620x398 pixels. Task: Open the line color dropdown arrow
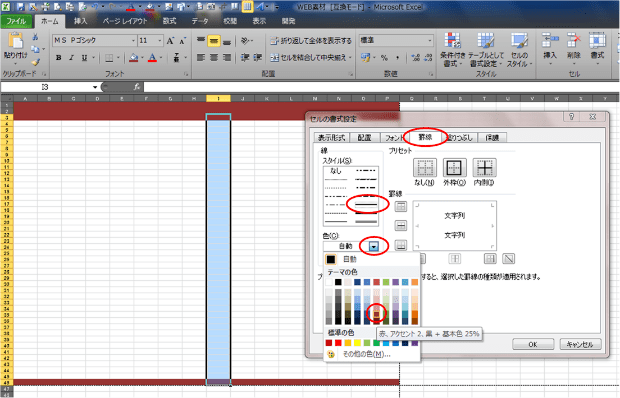(373, 246)
